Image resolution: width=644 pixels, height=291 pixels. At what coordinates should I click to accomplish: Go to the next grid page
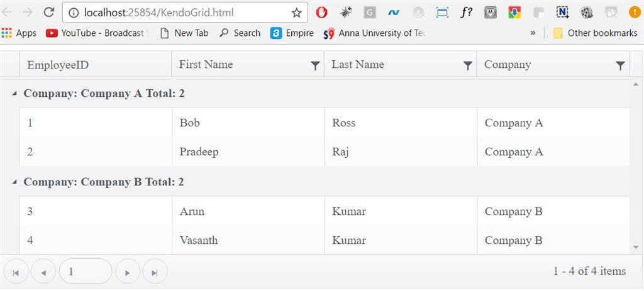tap(128, 272)
